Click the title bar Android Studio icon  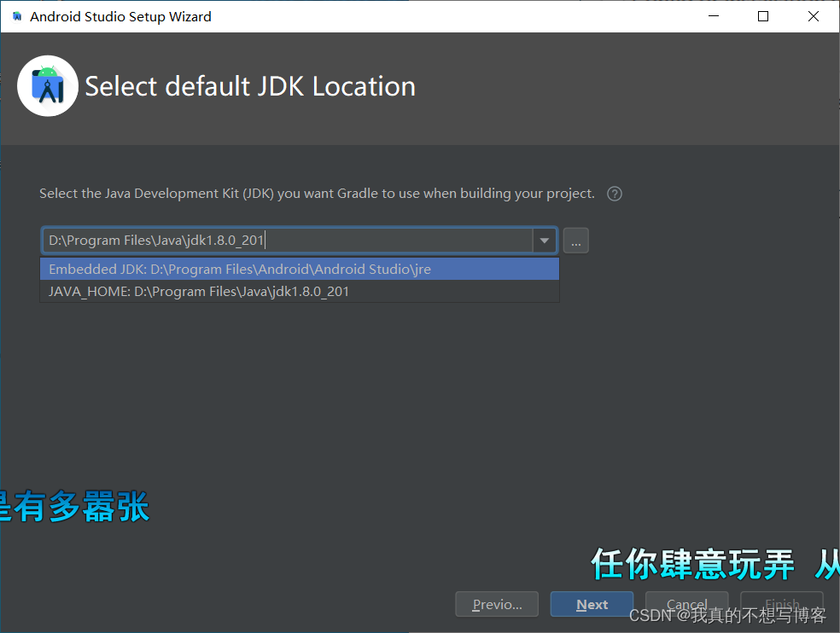17,16
